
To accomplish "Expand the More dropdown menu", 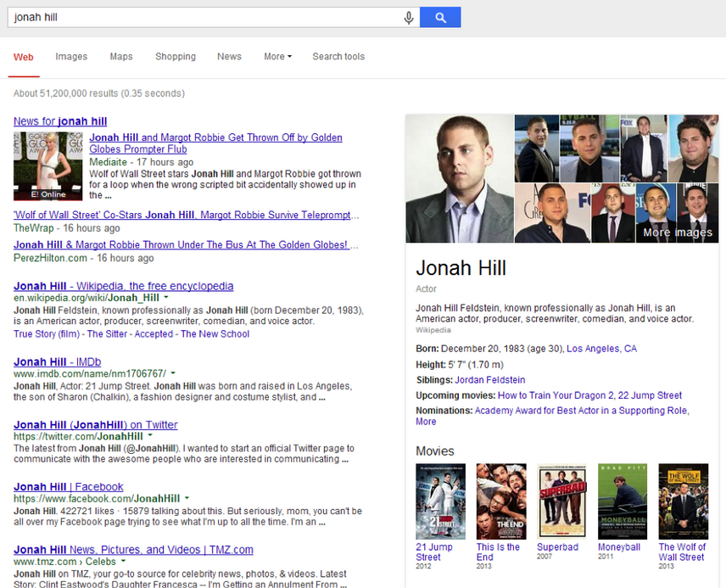I will pos(278,57).
